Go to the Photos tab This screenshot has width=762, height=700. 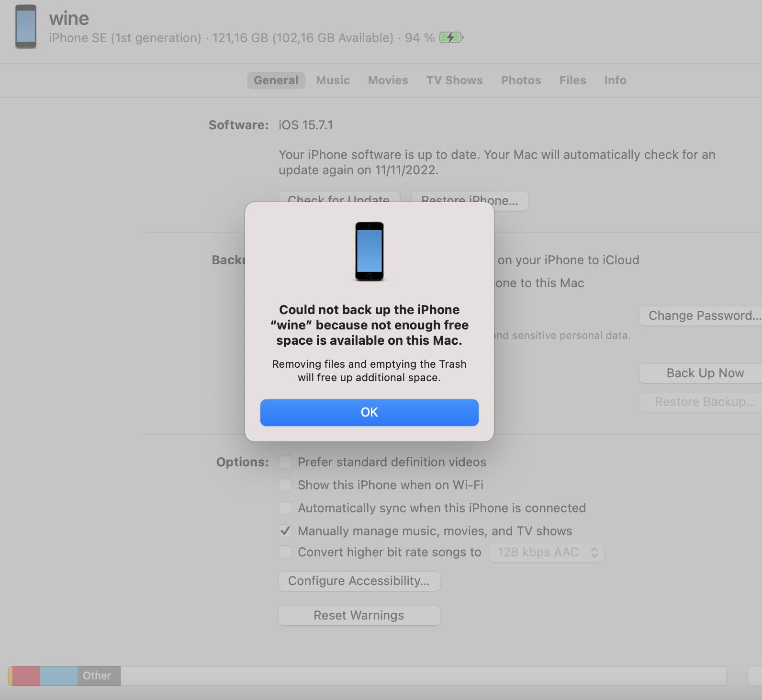coord(521,80)
